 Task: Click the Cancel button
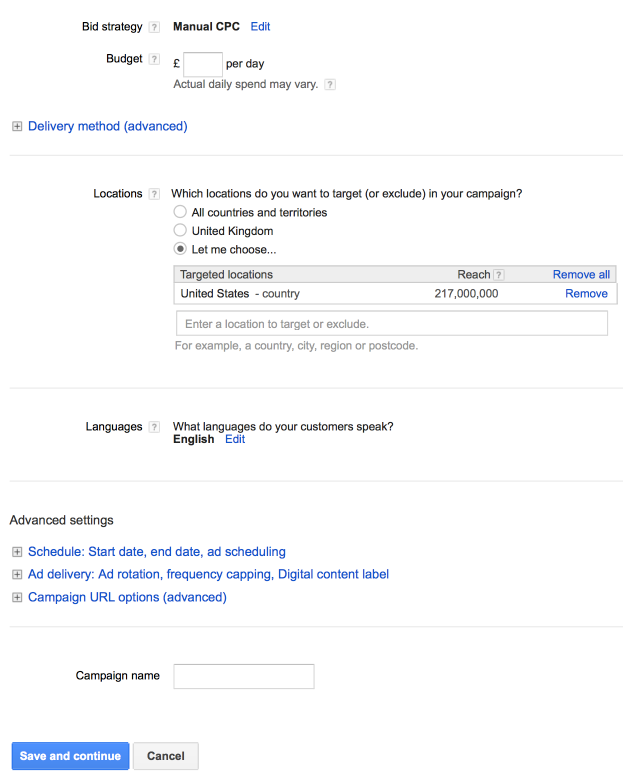166,756
